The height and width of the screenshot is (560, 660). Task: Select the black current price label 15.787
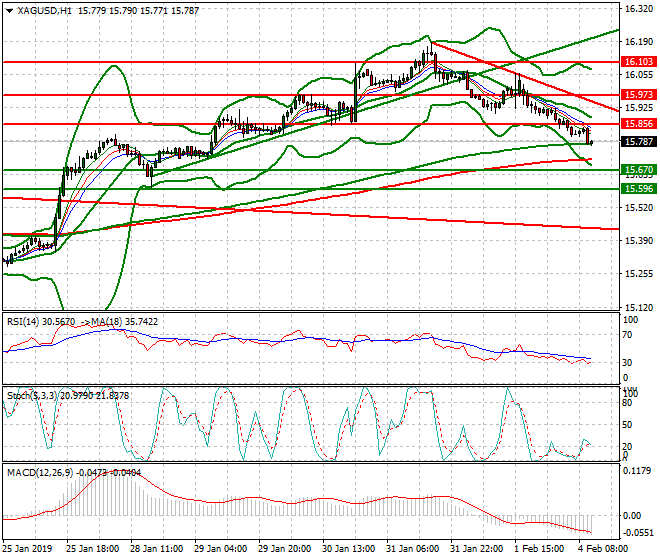tap(639, 141)
